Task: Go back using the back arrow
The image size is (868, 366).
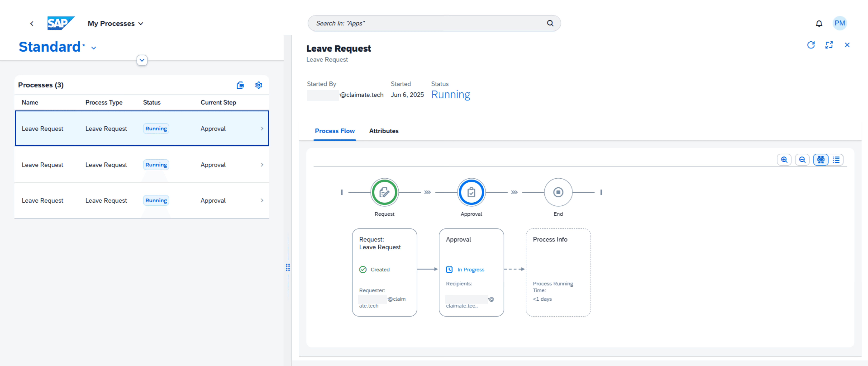Action: [32, 24]
